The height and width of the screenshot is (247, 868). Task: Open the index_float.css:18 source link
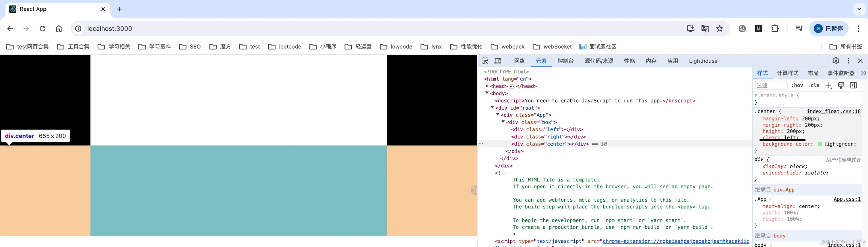(834, 111)
